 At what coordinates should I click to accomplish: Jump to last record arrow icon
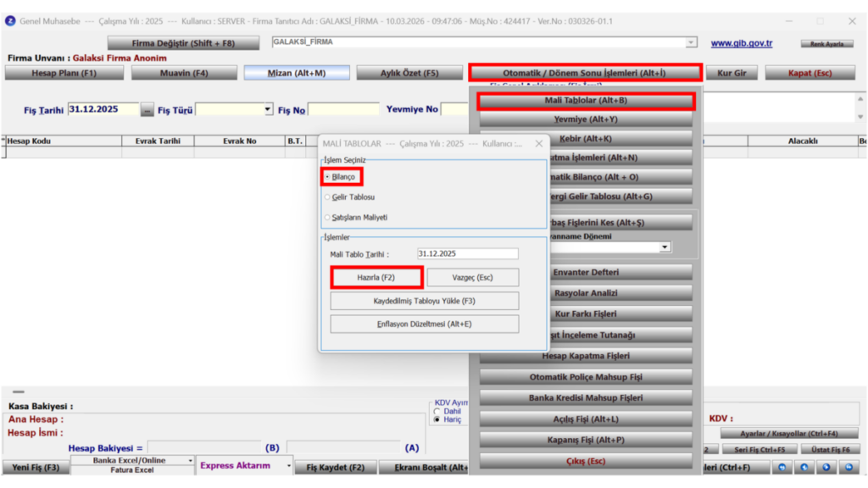(x=849, y=468)
